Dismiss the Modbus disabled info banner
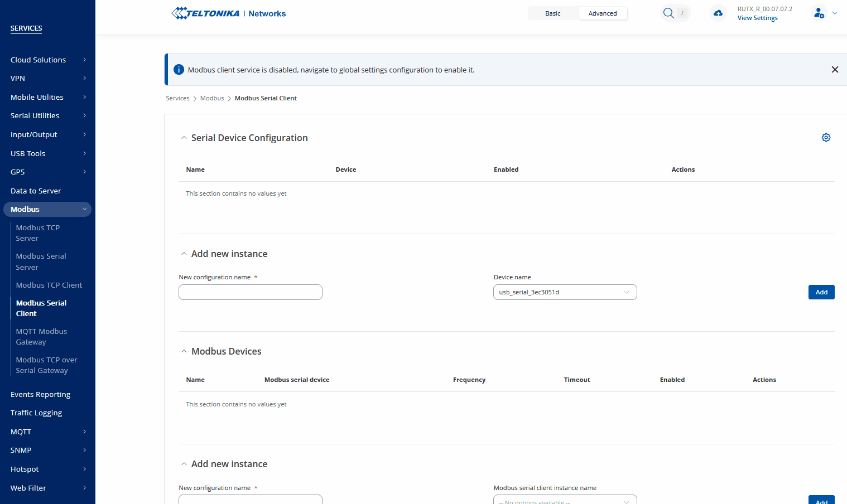Screen dimensions: 847x504 [x=835, y=70]
